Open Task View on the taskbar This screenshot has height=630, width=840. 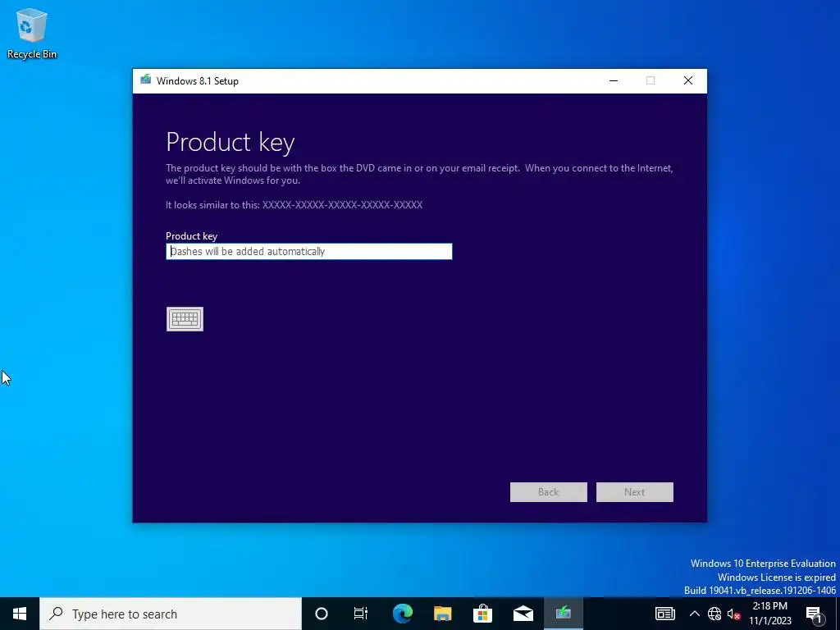point(361,614)
